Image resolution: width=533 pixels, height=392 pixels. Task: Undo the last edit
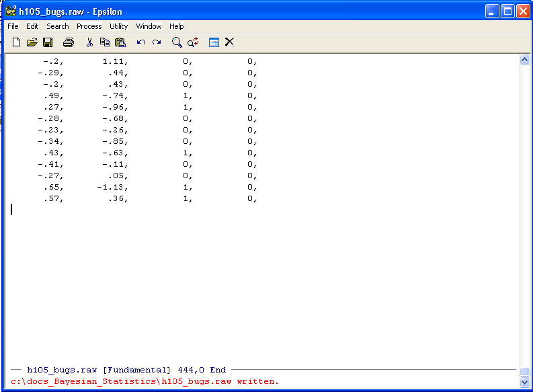[141, 42]
